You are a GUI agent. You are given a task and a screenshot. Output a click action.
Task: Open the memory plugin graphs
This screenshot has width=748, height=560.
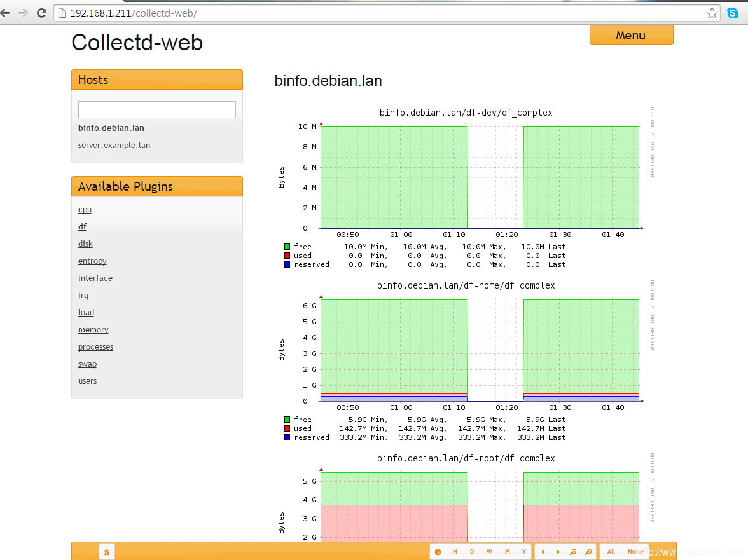(x=93, y=330)
